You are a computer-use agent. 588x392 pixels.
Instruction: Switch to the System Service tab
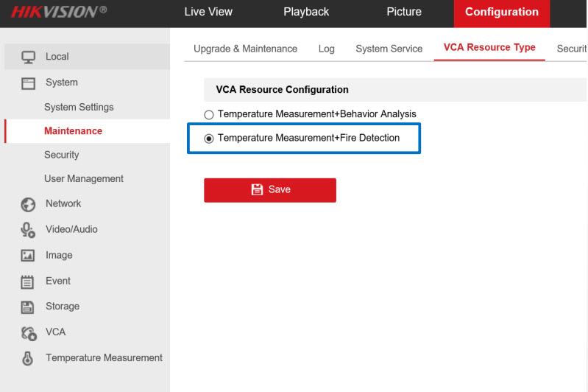[x=389, y=49]
